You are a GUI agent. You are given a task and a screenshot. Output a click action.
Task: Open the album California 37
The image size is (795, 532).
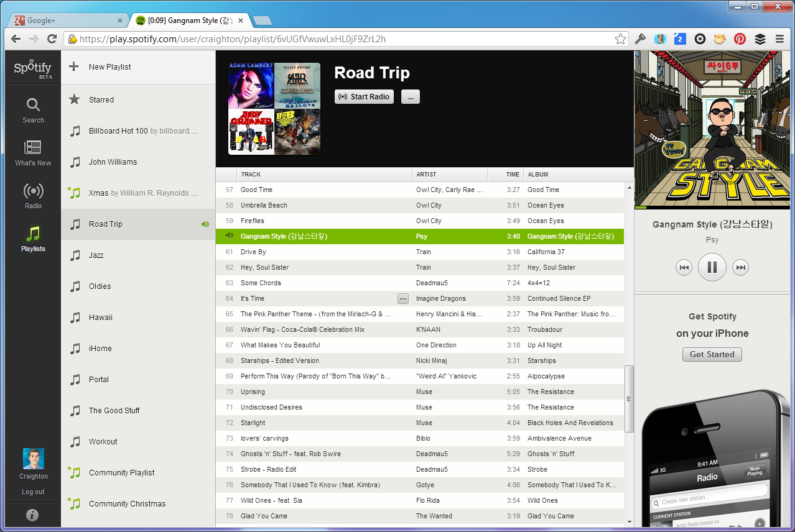(x=546, y=252)
